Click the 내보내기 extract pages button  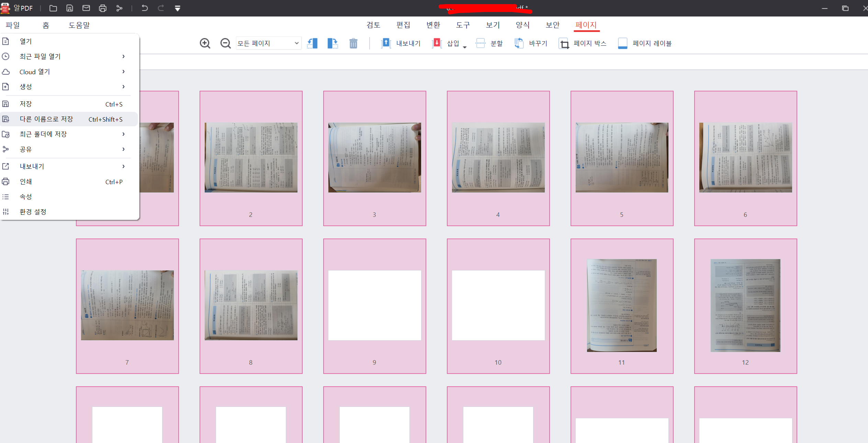coord(401,43)
